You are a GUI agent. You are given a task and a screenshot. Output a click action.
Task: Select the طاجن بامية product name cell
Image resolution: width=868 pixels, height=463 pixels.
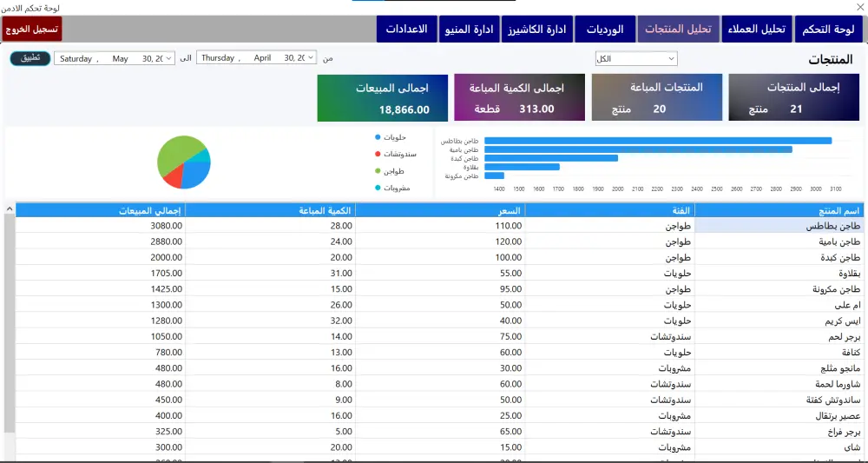click(779, 241)
